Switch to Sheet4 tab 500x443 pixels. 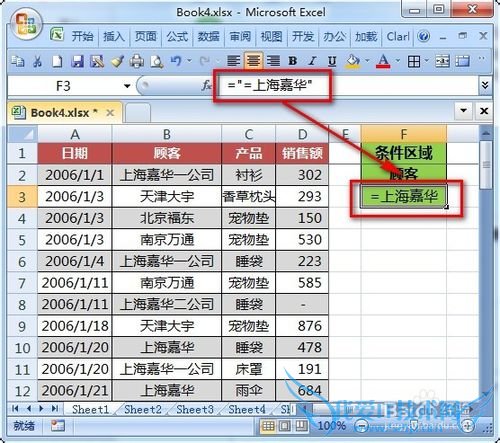(x=247, y=409)
